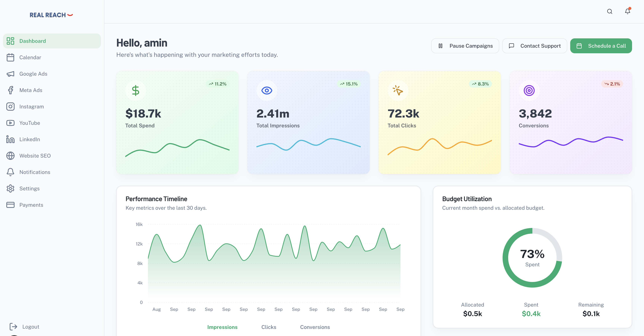
Task: Switch chart to Conversions metric
Action: pos(315,327)
